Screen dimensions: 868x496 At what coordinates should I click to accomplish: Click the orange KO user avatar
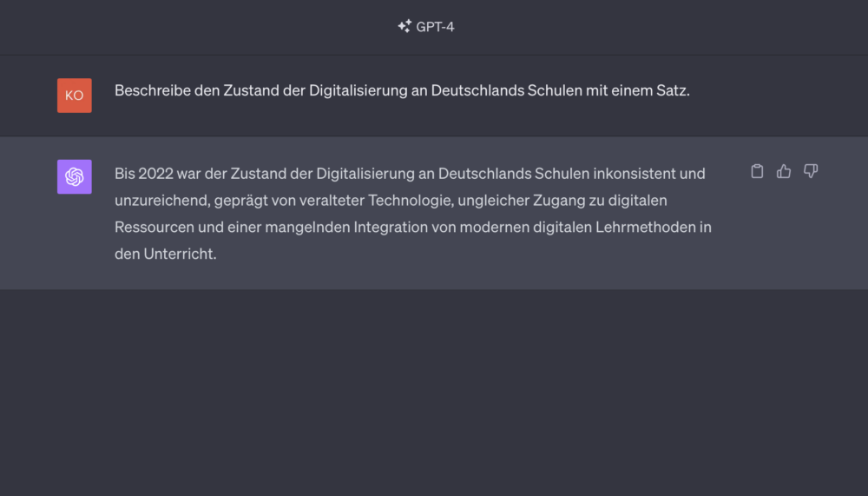[x=74, y=96]
